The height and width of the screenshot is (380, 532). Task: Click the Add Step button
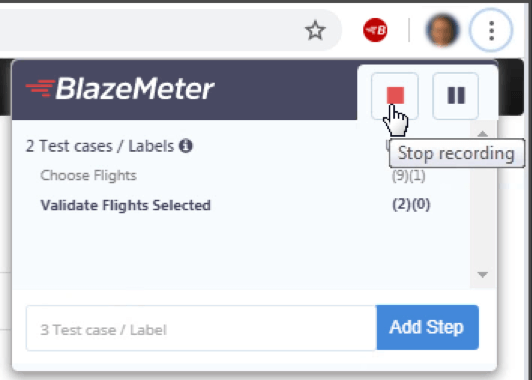pos(428,327)
